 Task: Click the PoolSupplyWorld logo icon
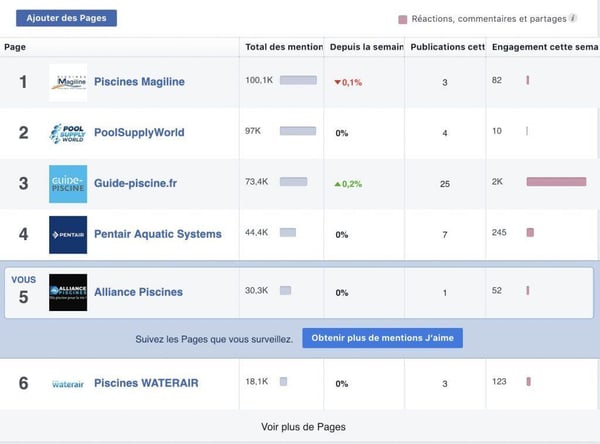[x=68, y=133]
